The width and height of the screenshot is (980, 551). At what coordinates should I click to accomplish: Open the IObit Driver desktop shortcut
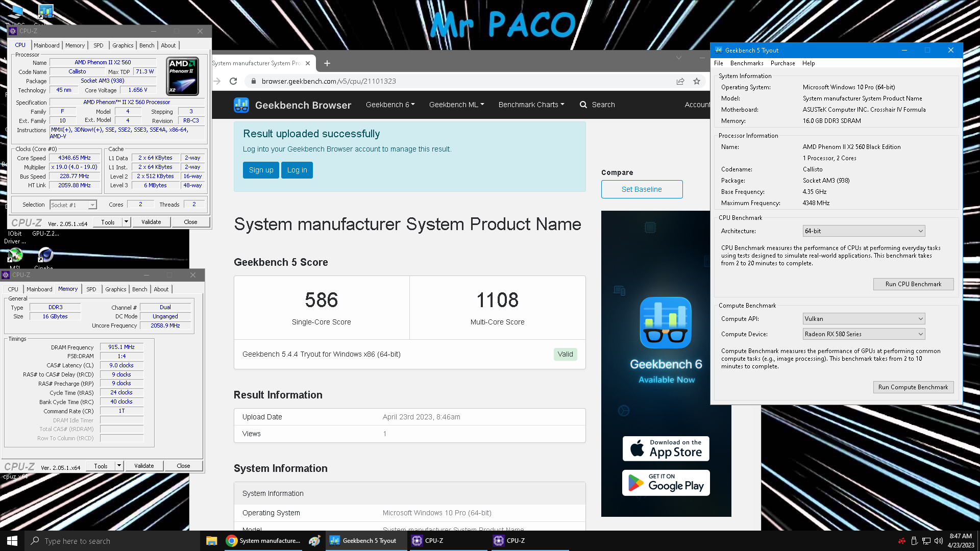click(x=15, y=237)
